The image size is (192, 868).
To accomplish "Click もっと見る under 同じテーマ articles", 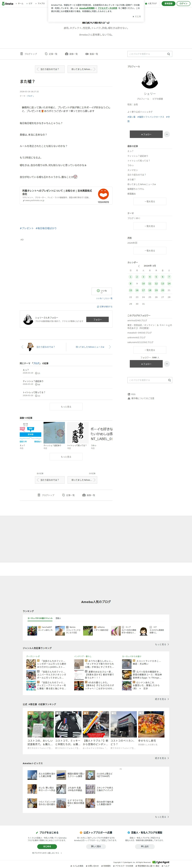I will tap(66, 407).
